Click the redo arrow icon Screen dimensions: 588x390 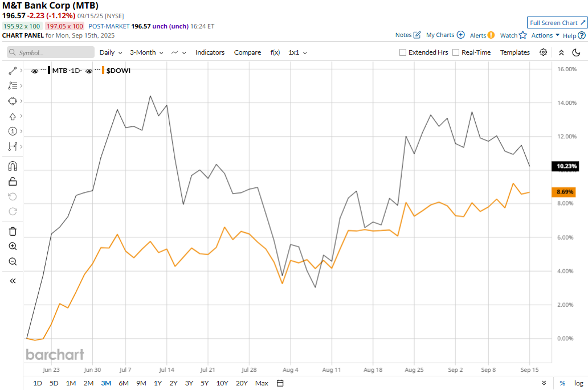13,212
